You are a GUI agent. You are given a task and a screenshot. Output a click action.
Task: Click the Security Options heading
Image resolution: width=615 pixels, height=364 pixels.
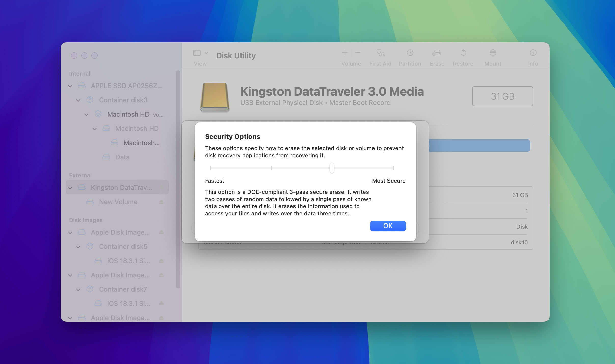[x=233, y=137]
